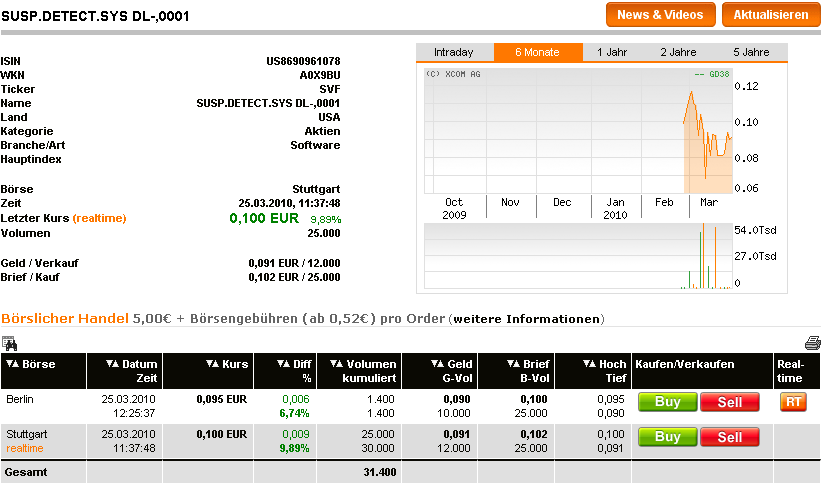
Task: Click the Geld / Verkauf value 0,091 EUR / 12.000
Action: pos(294,263)
